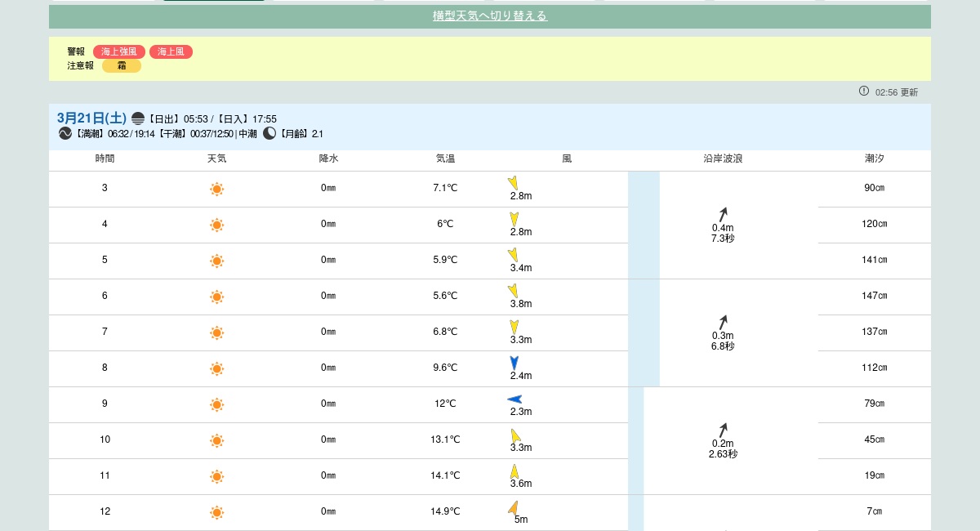This screenshot has width=980, height=531.
Task: Click the orange wind arrow at 5m
Action: click(513, 507)
